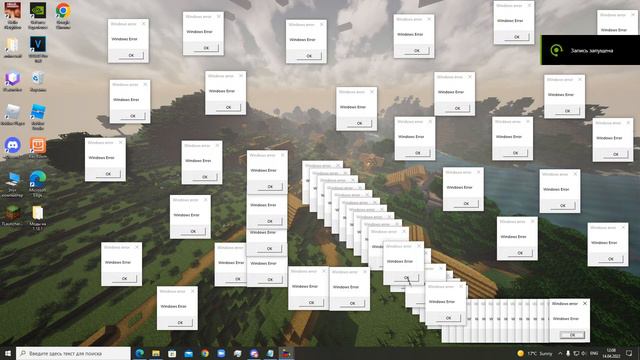Switch the ENG input language indicator
This screenshot has height=360, width=640.
(x=594, y=353)
